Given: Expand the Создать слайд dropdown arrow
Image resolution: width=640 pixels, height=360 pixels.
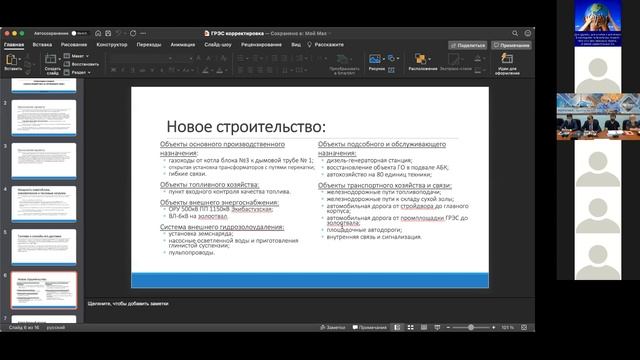Looking at the screenshot, I should tap(60, 60).
